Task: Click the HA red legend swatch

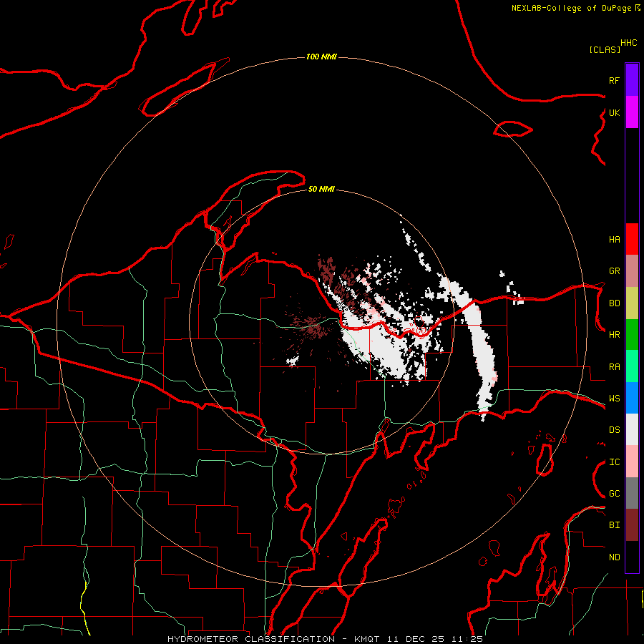Action: click(x=632, y=239)
